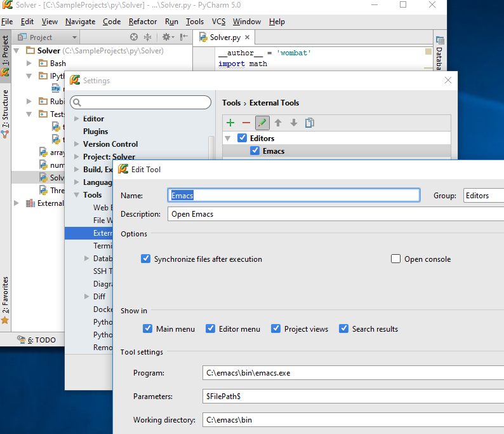
Task: Click the edit pencil icon in External Tools
Action: [x=262, y=123]
